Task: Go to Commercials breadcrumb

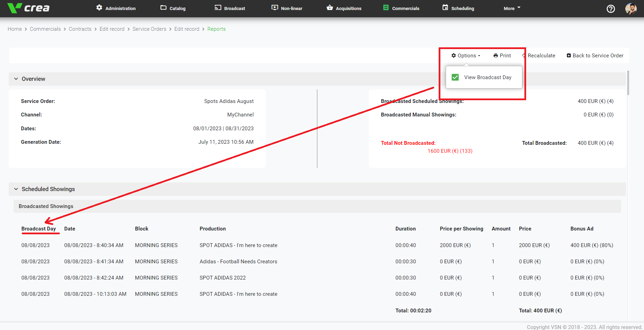Action: click(x=45, y=29)
